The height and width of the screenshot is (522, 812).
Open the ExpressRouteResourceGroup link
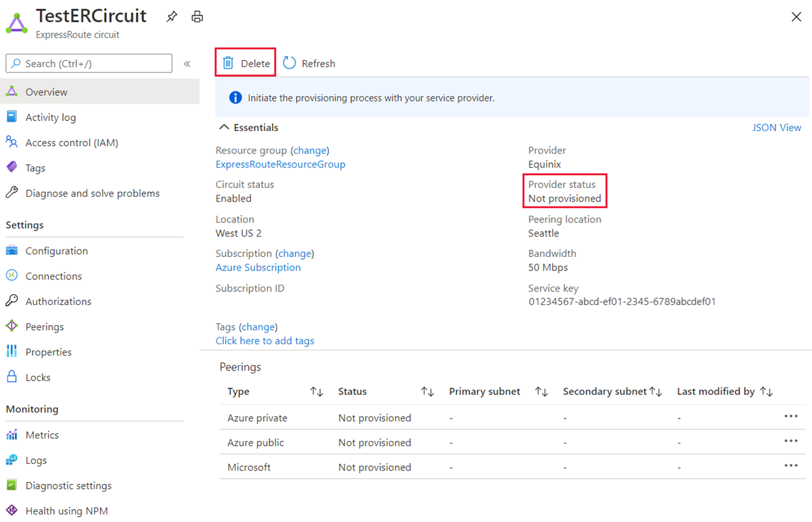coord(280,164)
